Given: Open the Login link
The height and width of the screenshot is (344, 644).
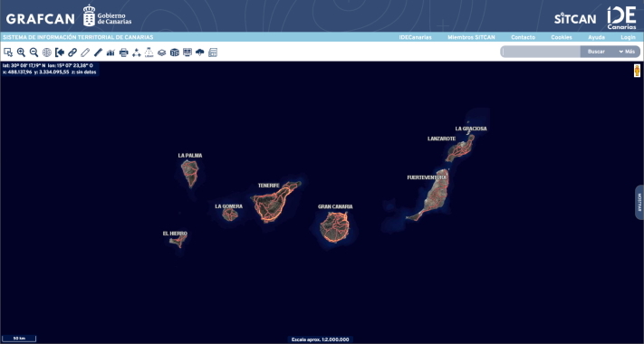Looking at the screenshot, I should click(628, 37).
